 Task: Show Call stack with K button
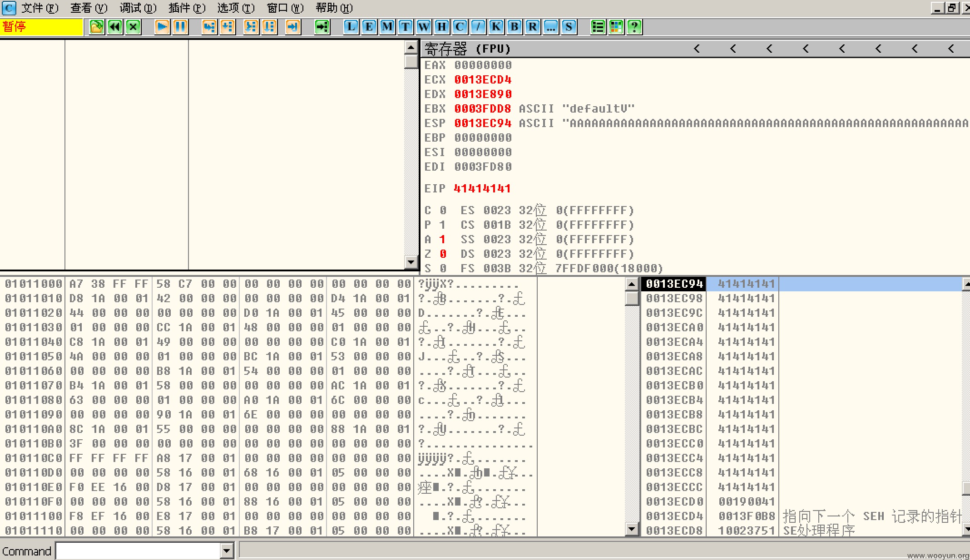(x=496, y=27)
